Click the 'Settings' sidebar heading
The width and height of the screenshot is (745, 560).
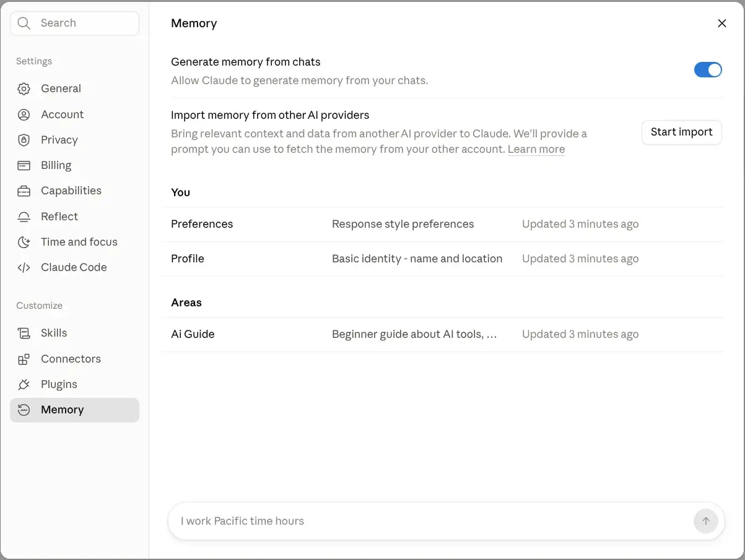tap(34, 61)
